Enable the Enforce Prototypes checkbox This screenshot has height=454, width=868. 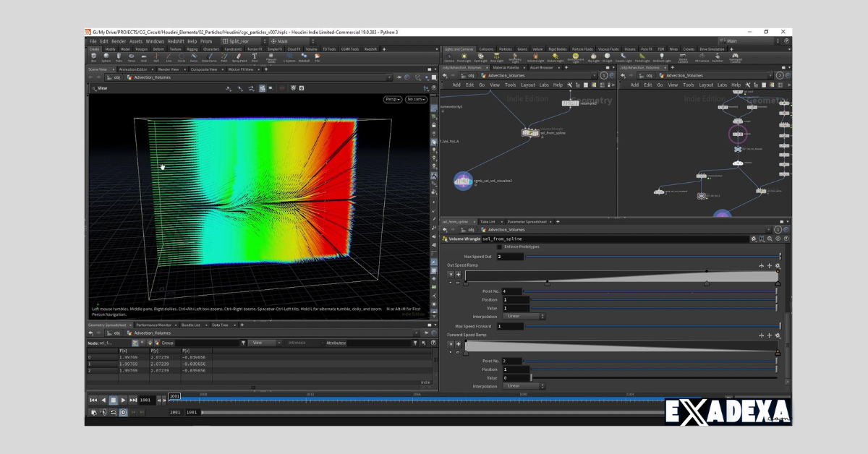(499, 247)
